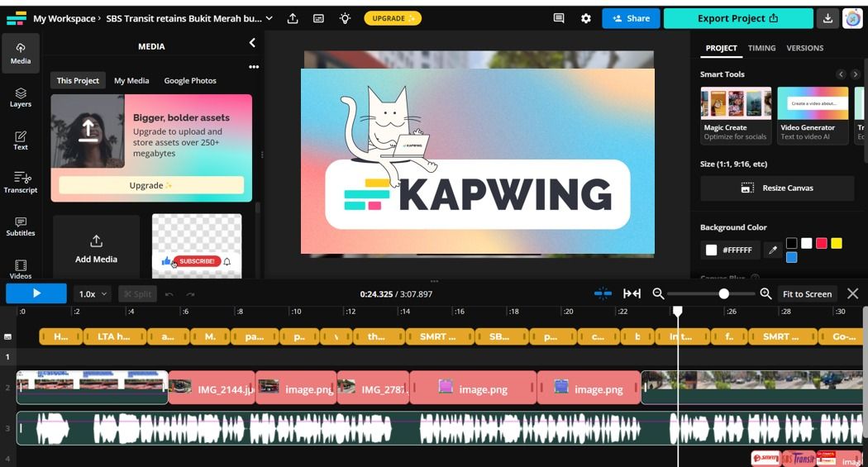Switch to My Media tab
Screen dimensions: 868x467
click(x=131, y=81)
